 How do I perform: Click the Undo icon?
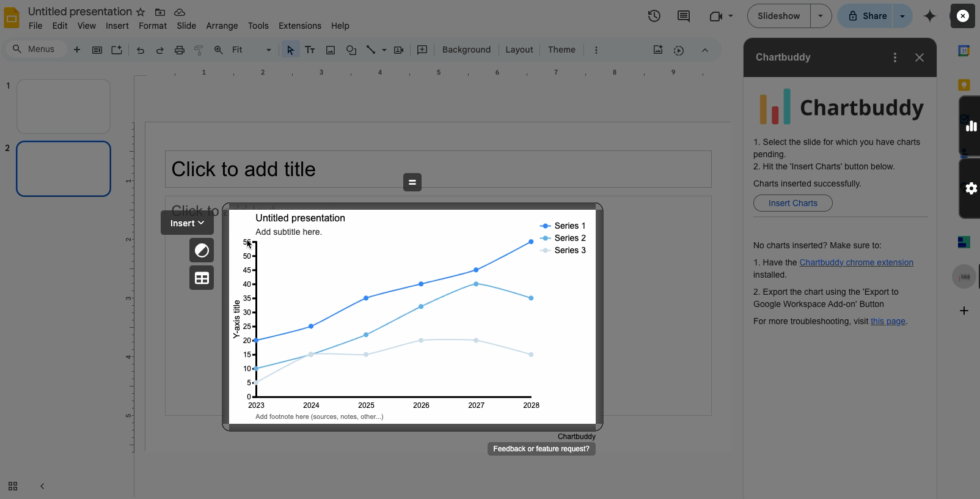[x=141, y=50]
